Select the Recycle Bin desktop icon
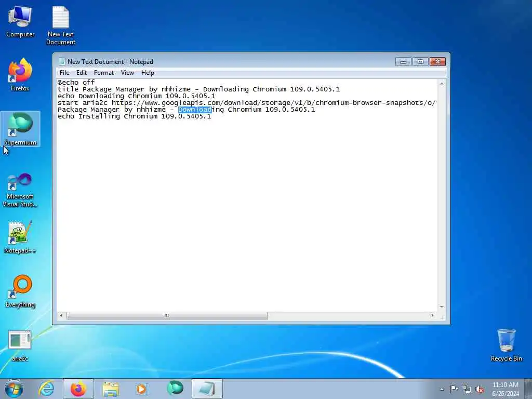The width and height of the screenshot is (532, 399). pos(506,345)
